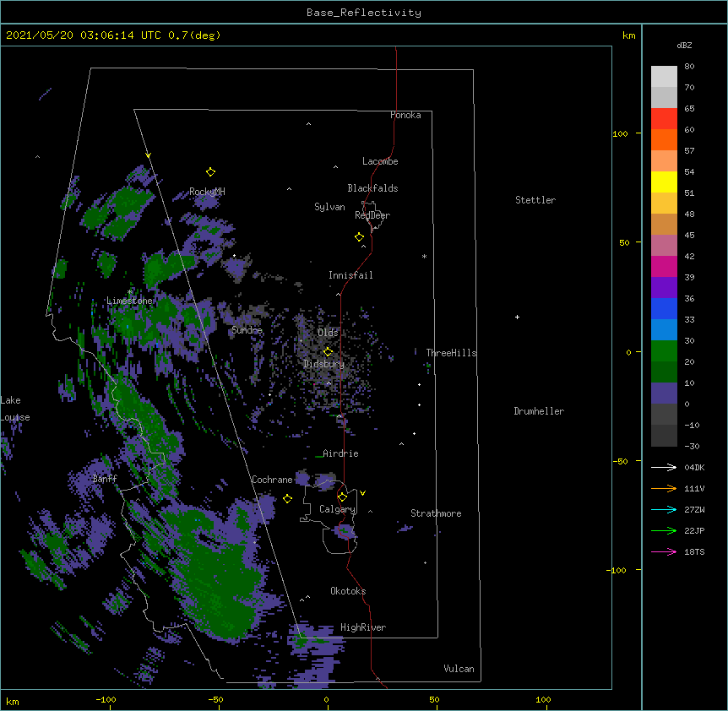Click the Airdrie label
The height and width of the screenshot is (711, 728).
coord(340,453)
